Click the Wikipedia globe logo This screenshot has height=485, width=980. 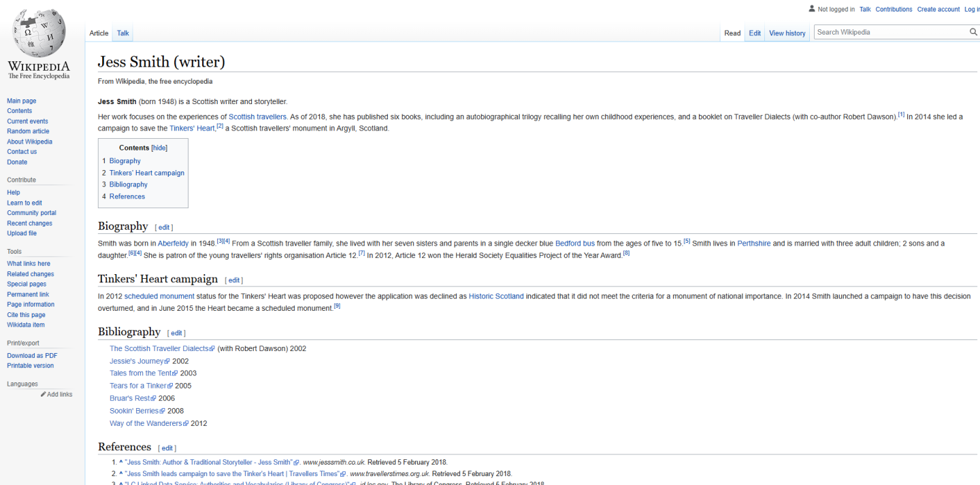[39, 33]
